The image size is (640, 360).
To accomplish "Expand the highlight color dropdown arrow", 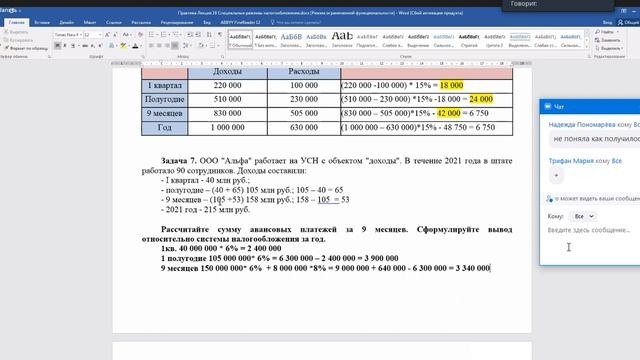I will 128,46.
